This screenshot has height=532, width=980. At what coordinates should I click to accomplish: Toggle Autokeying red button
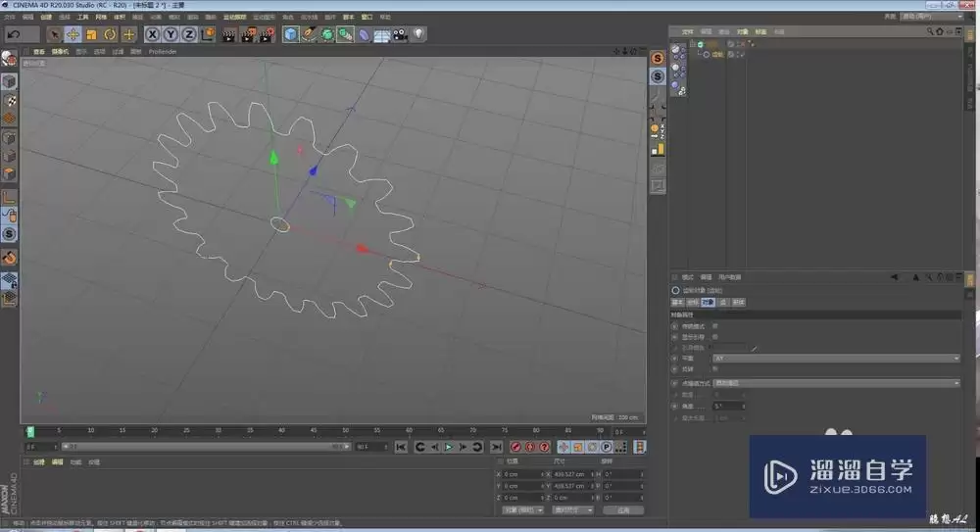point(530,447)
